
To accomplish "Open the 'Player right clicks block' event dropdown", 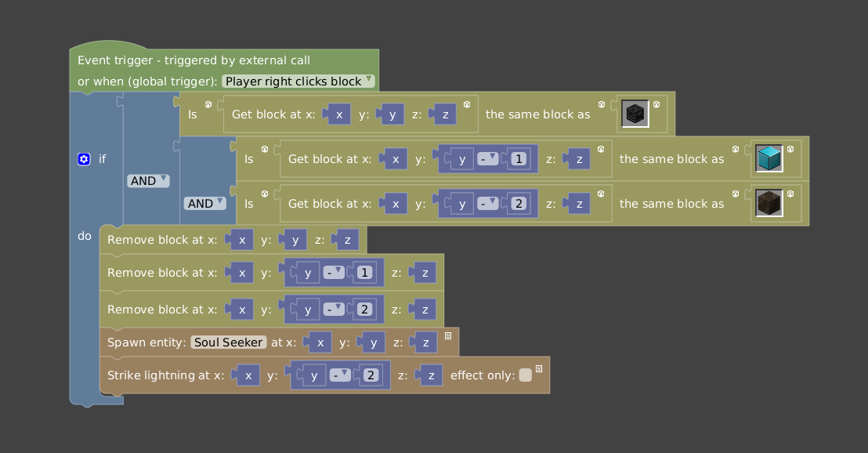I will pyautogui.click(x=298, y=81).
